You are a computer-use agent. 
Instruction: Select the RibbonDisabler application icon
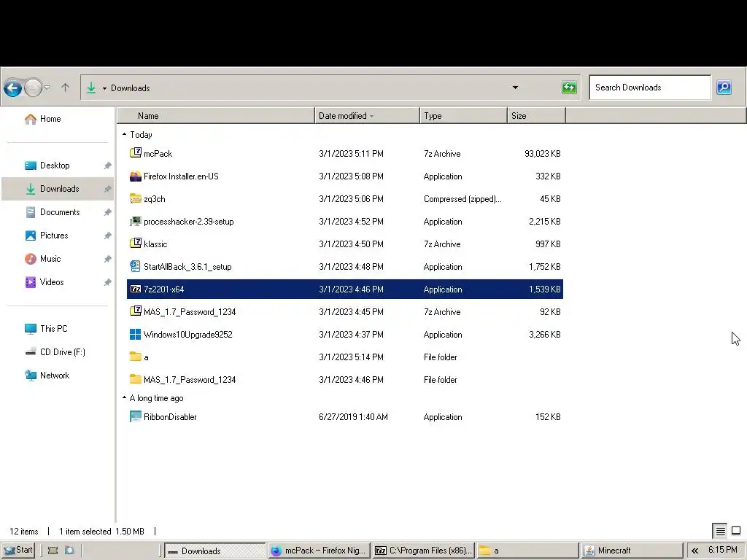tap(135, 416)
